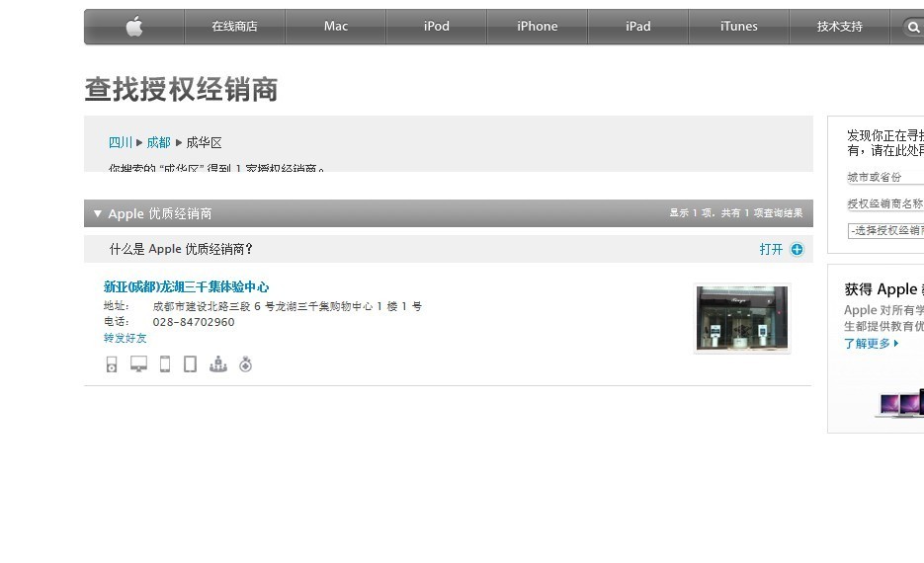Screen dimensions: 924x563
Task: Click the training podium icon
Action: click(x=218, y=364)
